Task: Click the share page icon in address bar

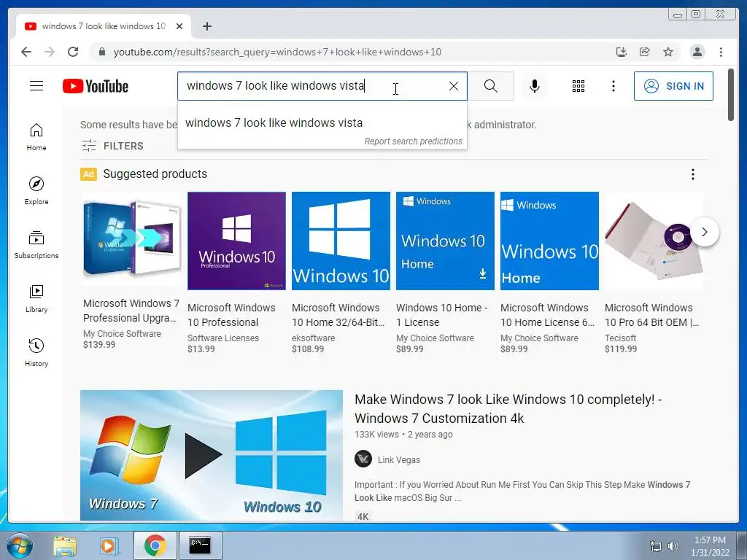Action: point(645,52)
